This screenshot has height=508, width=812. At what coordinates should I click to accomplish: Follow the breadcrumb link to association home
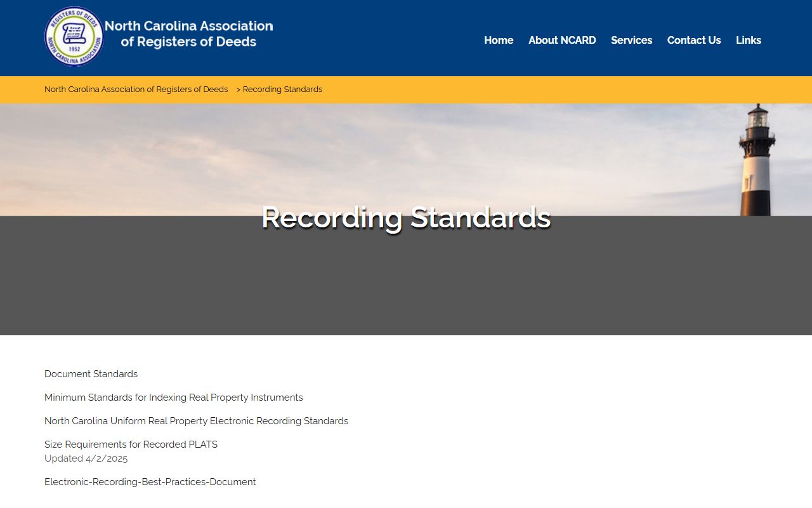(136, 90)
